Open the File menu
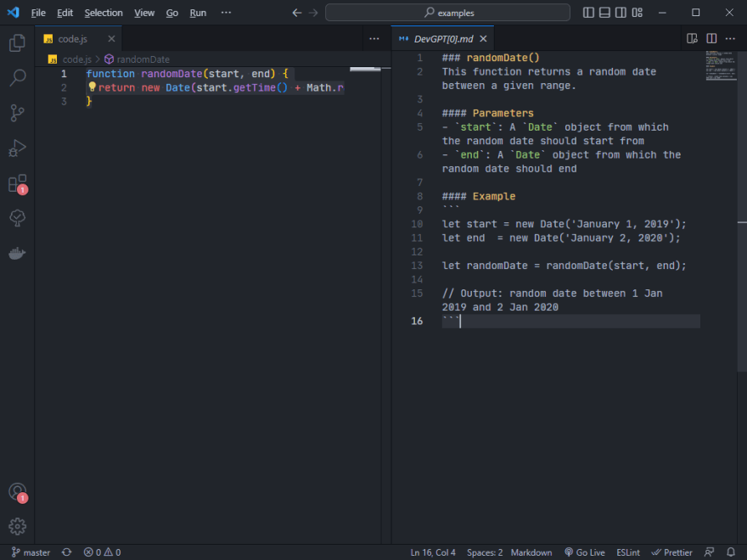The height and width of the screenshot is (560, 747). pyautogui.click(x=38, y=13)
